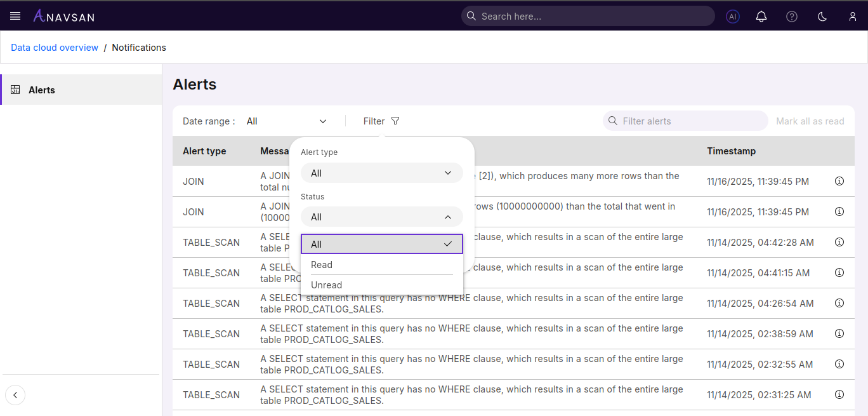Open the user profile icon

point(852,17)
